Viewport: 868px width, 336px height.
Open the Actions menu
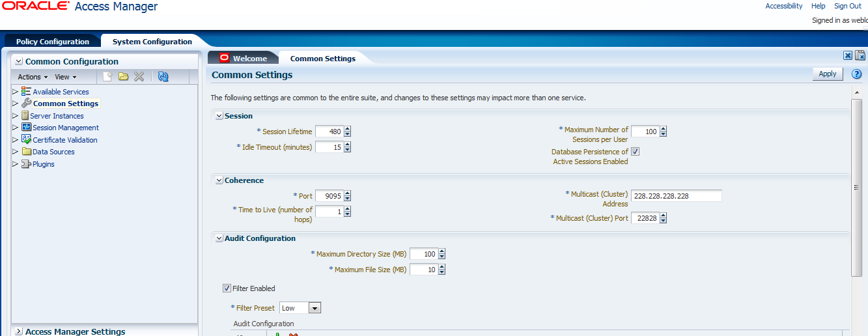click(x=33, y=77)
